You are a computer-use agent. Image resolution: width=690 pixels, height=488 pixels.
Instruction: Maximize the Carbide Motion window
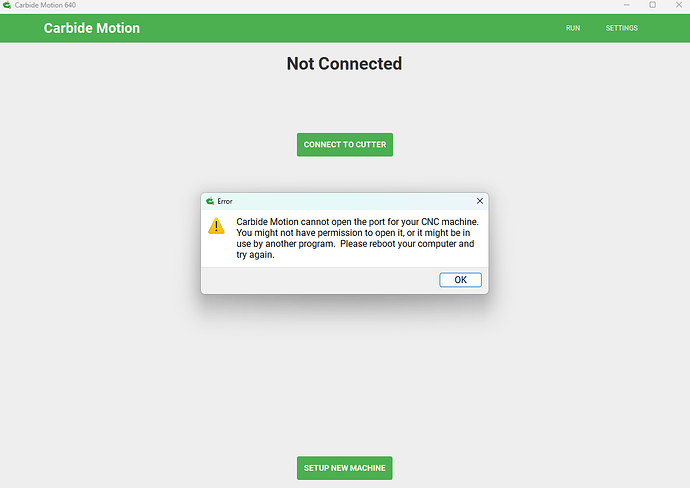652,5
